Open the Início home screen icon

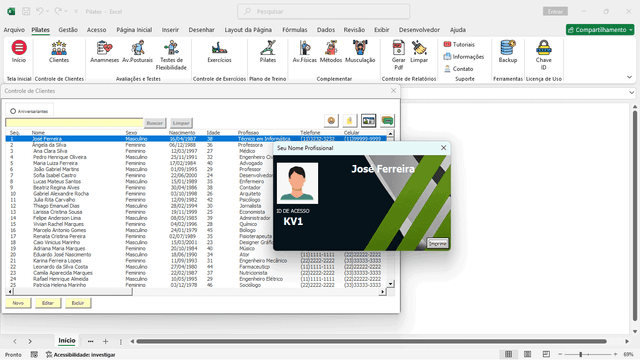click(19, 51)
